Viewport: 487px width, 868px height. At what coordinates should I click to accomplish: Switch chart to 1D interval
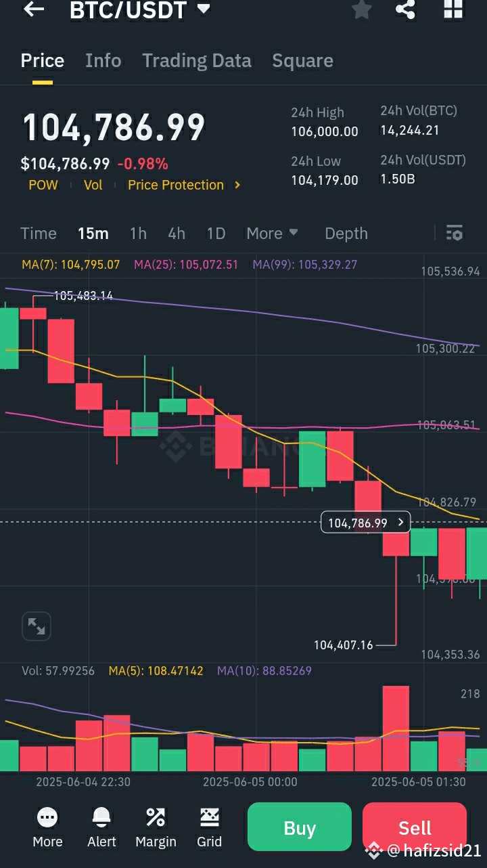click(x=216, y=234)
